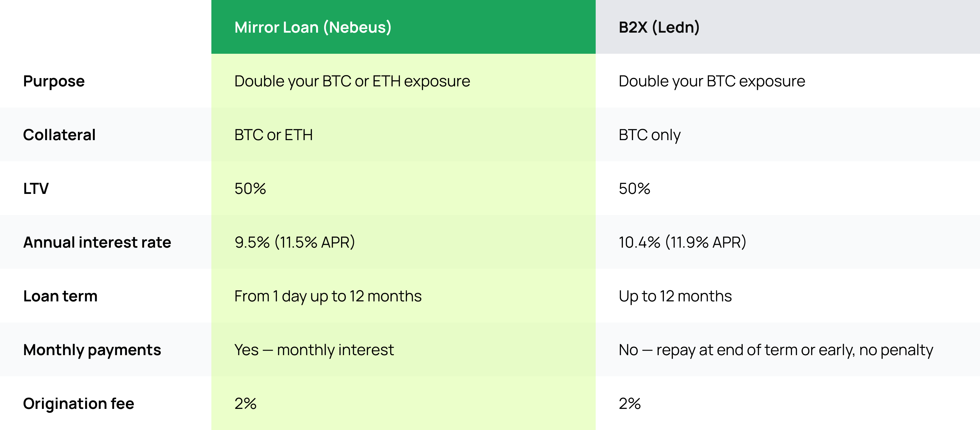This screenshot has height=430, width=980.
Task: Click the 10.4% (11.9% APR) rate cell
Action: (x=682, y=243)
